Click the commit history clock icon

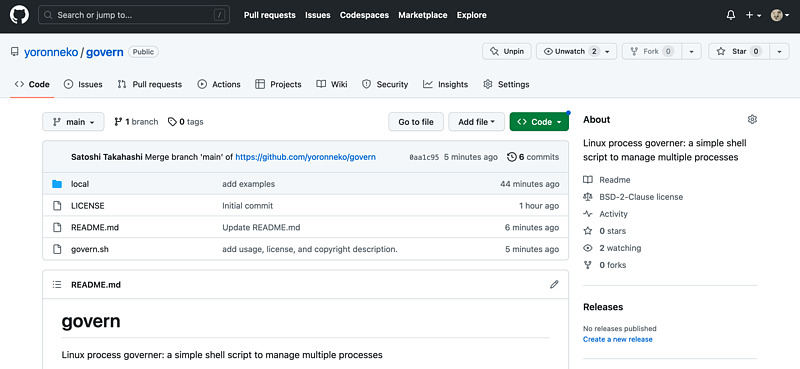(511, 157)
